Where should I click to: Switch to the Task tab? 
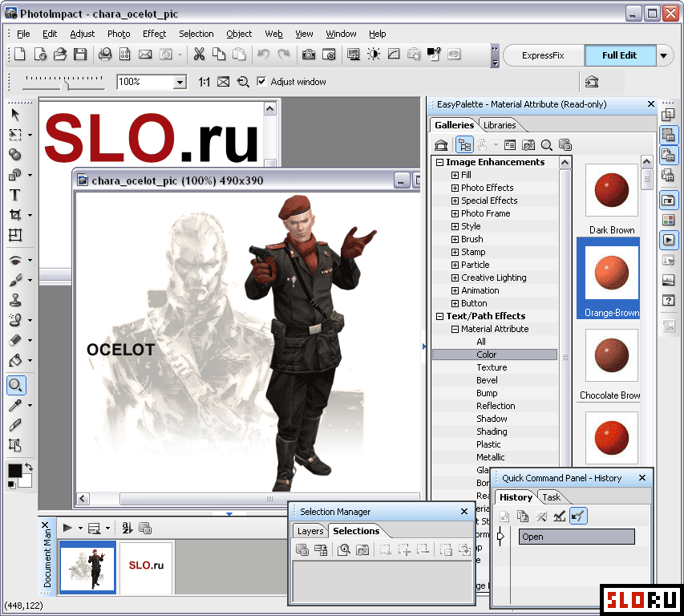552,497
